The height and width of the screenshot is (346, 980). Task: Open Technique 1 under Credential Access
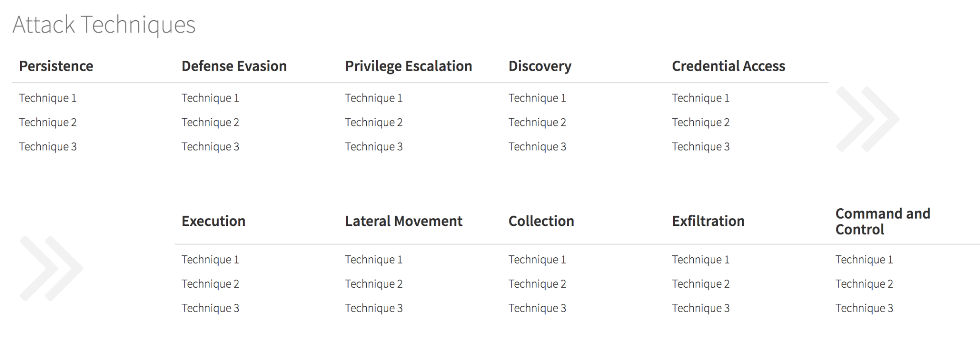701,98
